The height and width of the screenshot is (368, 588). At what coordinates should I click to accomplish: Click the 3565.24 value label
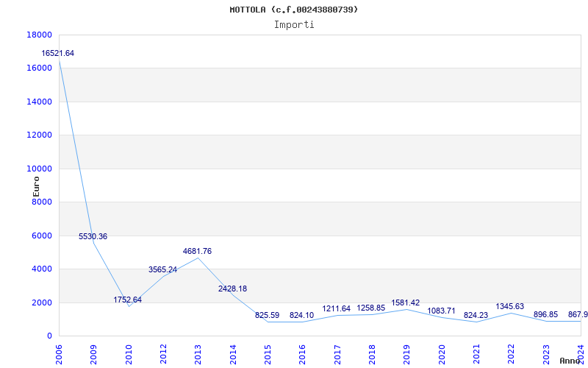click(x=162, y=269)
